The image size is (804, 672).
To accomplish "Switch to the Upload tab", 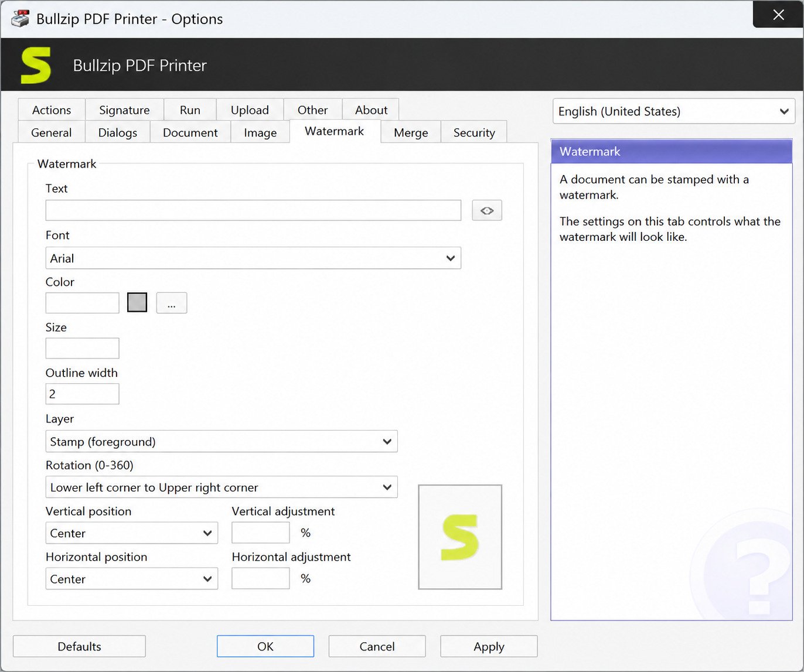I will [250, 110].
